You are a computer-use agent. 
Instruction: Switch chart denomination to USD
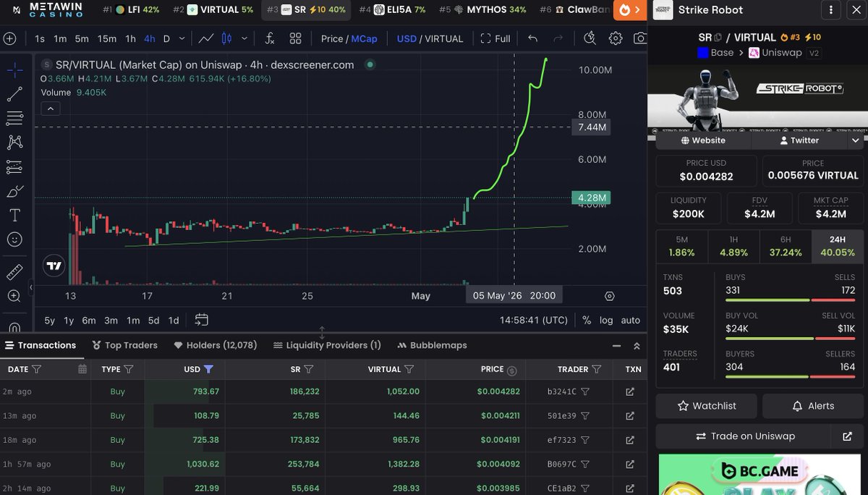(x=407, y=38)
